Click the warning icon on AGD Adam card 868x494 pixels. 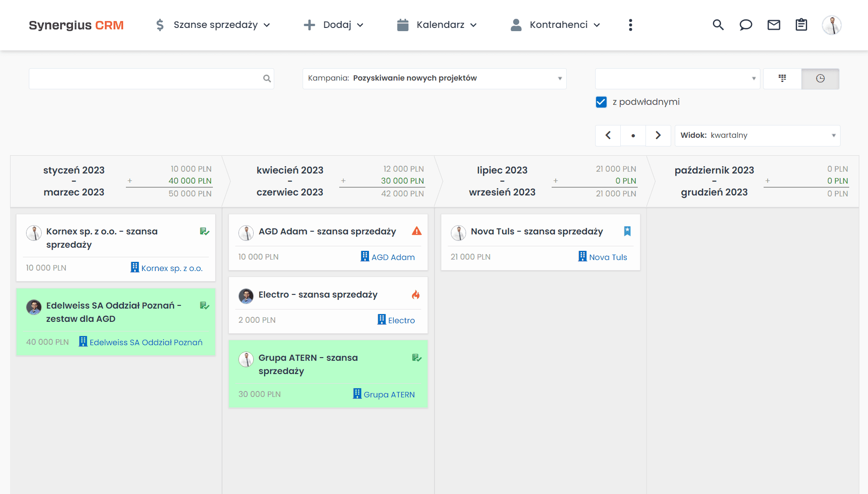[x=417, y=231]
